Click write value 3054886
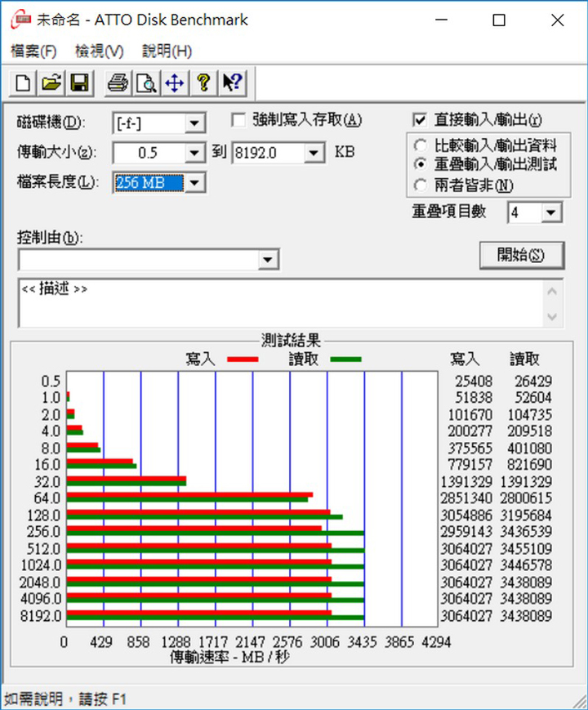Image resolution: width=588 pixels, height=710 pixels. [x=466, y=516]
